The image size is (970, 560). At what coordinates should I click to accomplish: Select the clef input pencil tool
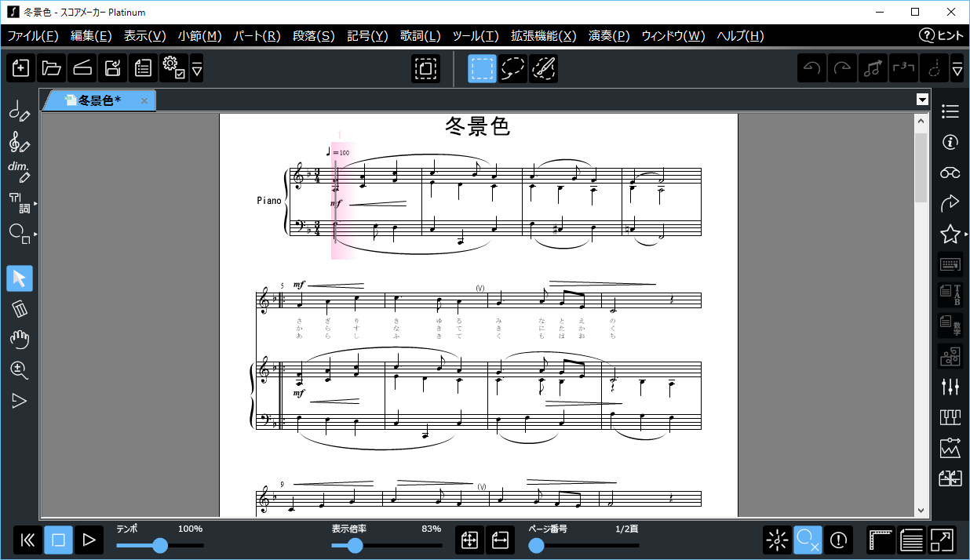pyautogui.click(x=20, y=142)
